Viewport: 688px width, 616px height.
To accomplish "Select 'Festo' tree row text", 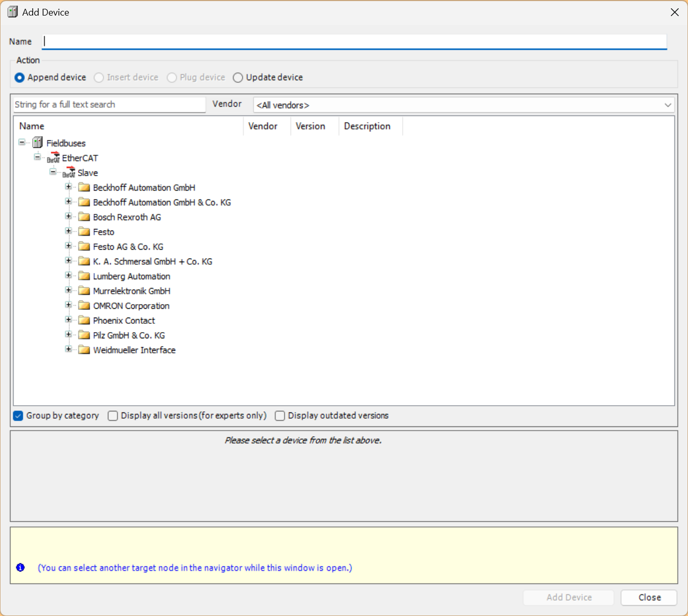I will (x=104, y=232).
